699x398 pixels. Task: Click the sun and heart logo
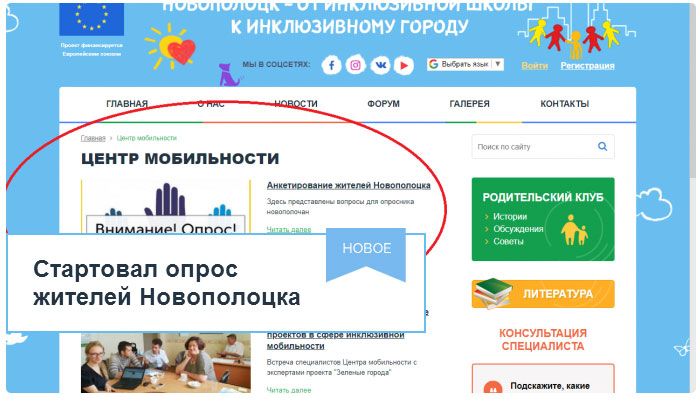(x=171, y=46)
